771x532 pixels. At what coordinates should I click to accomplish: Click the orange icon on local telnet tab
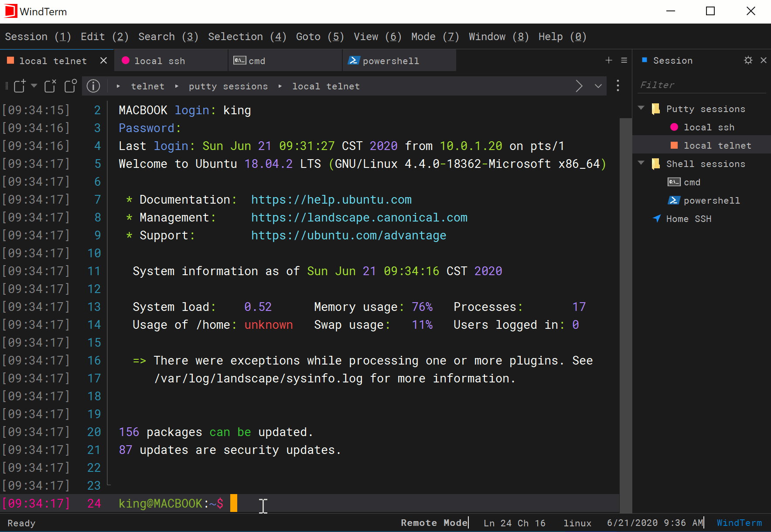click(x=10, y=61)
